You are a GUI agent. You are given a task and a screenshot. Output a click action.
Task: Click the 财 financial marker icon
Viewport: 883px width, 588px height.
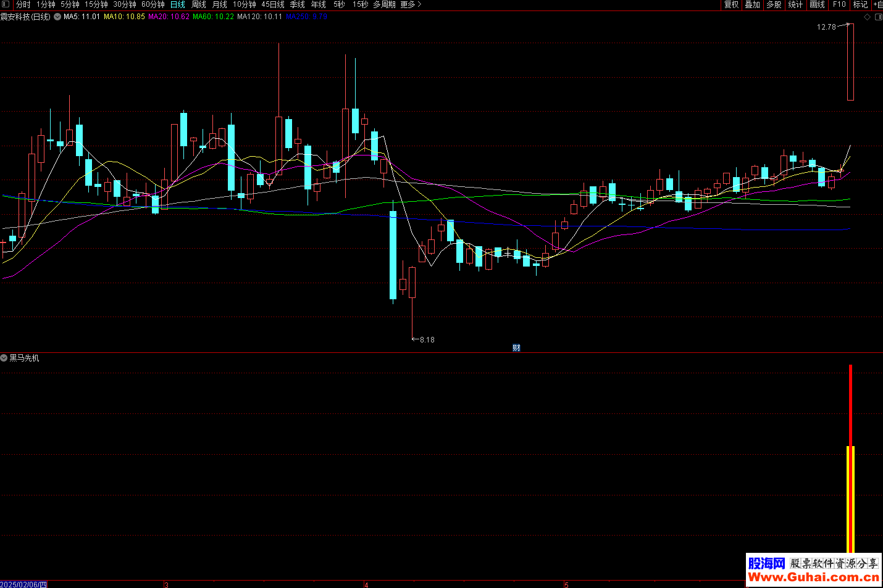pyautogui.click(x=516, y=348)
